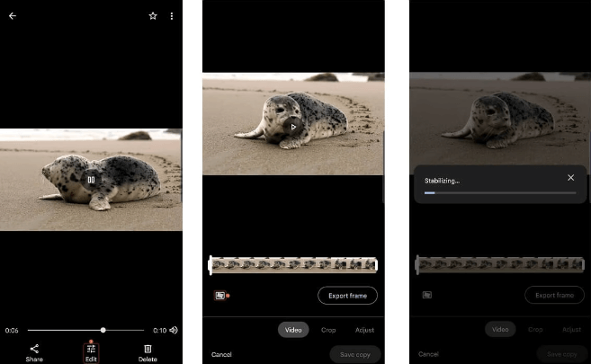Image resolution: width=591 pixels, height=364 pixels.
Task: Open the three-dot overflow menu
Action: [x=172, y=16]
